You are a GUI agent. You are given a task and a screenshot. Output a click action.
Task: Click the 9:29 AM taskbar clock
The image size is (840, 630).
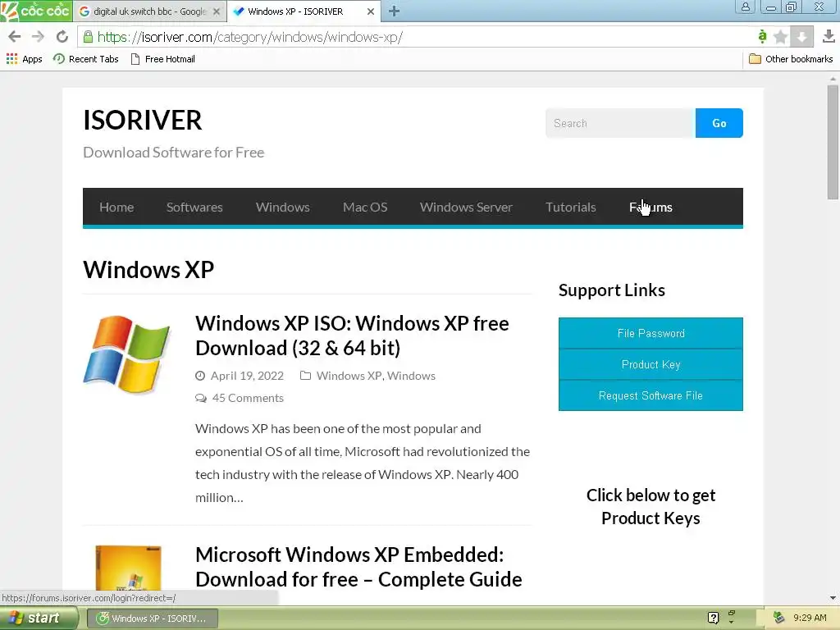[x=810, y=618]
